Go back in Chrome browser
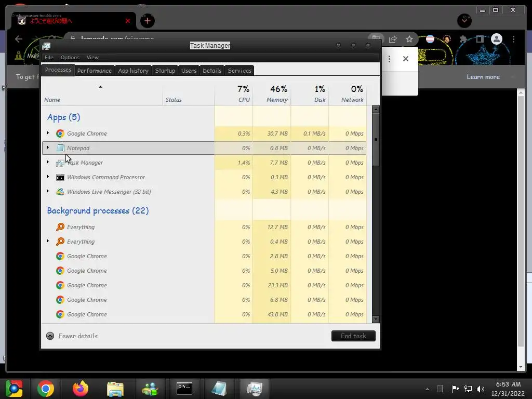 pos(19,39)
